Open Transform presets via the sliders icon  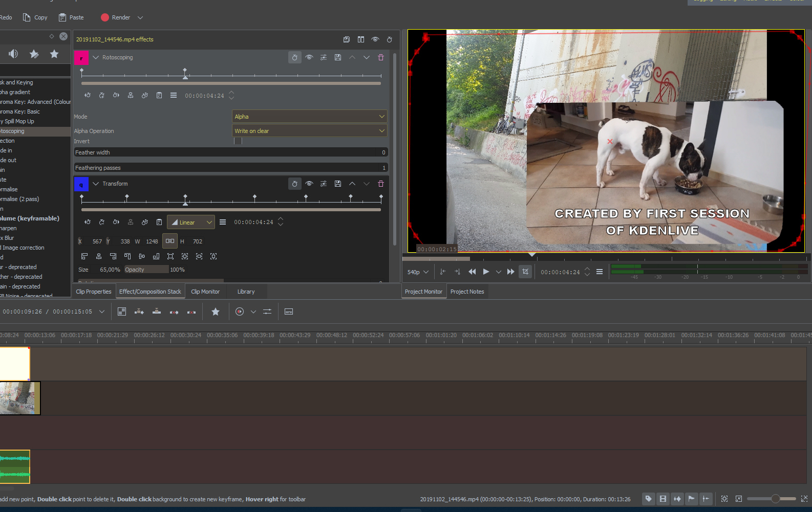tap(324, 184)
